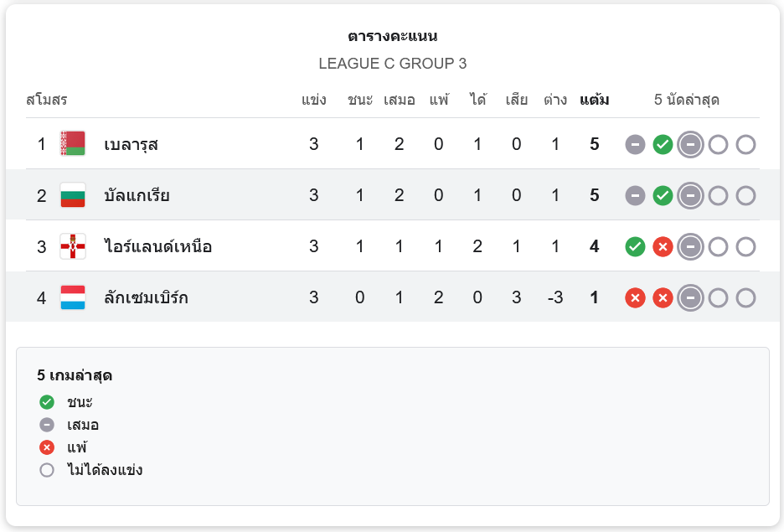Click Northern Ireland's green win icon
This screenshot has height=532, width=784.
pyautogui.click(x=636, y=246)
